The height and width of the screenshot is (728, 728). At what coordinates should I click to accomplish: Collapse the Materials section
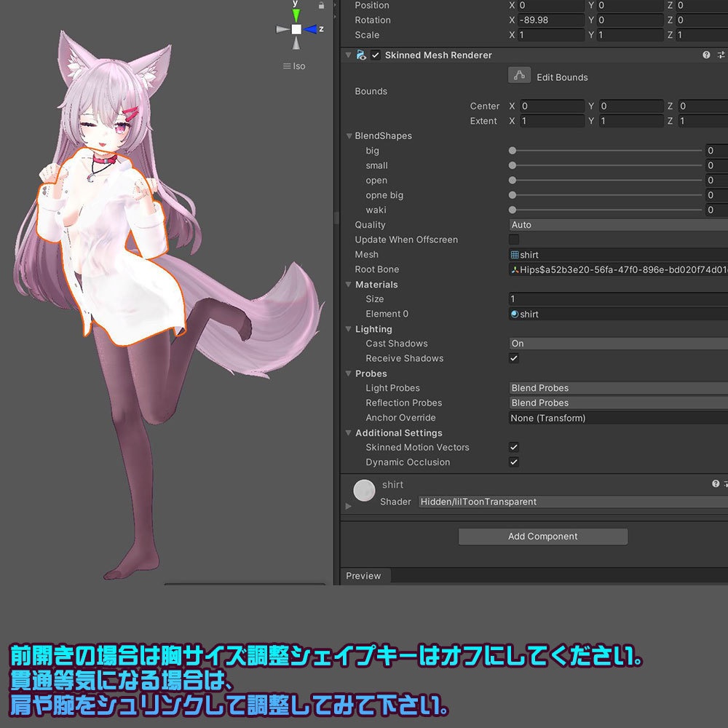[x=349, y=284]
